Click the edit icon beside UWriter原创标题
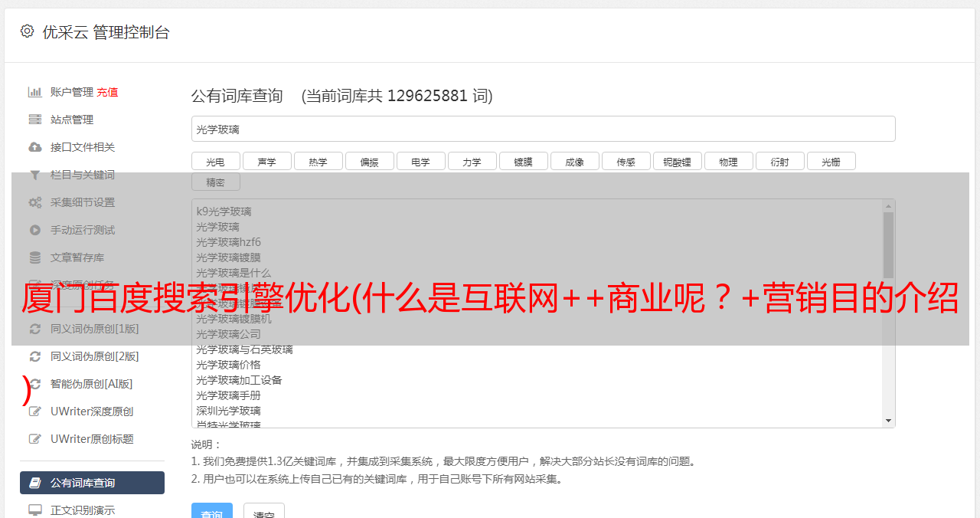 click(x=35, y=439)
